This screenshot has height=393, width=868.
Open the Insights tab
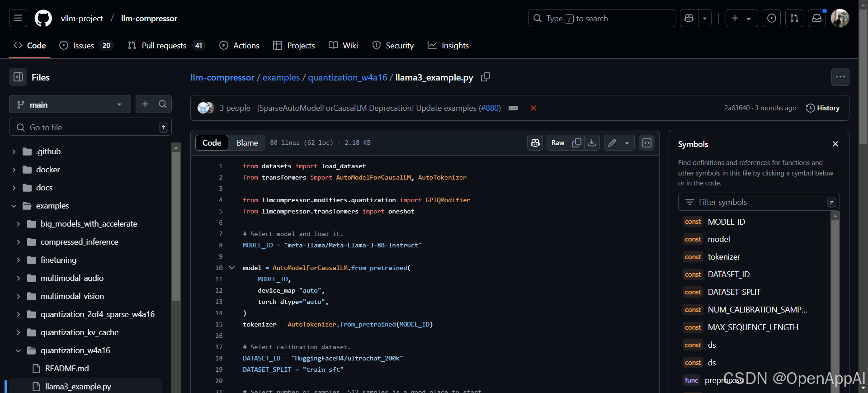click(448, 46)
